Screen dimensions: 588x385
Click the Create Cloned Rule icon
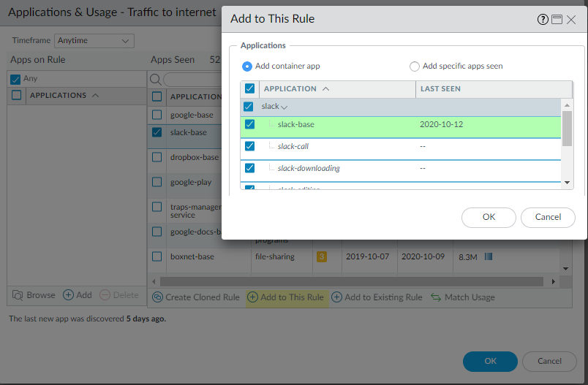pyautogui.click(x=157, y=297)
